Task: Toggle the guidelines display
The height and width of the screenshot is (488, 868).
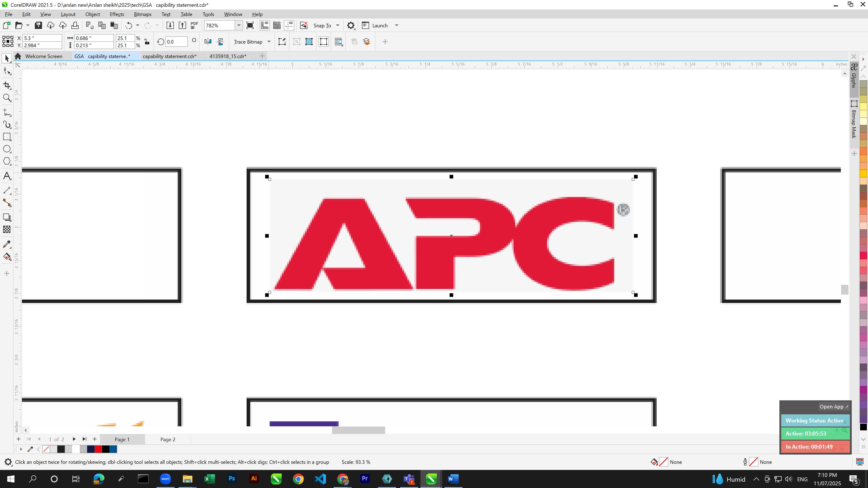Action: [289, 26]
